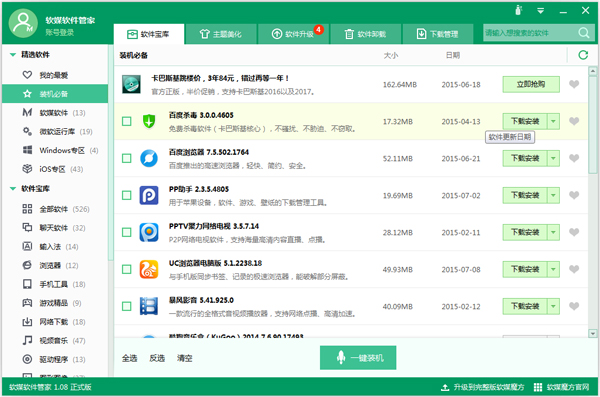The image size is (600, 397).
Task: Expand the install options arrow for 百度浏览器
Action: coord(553,158)
